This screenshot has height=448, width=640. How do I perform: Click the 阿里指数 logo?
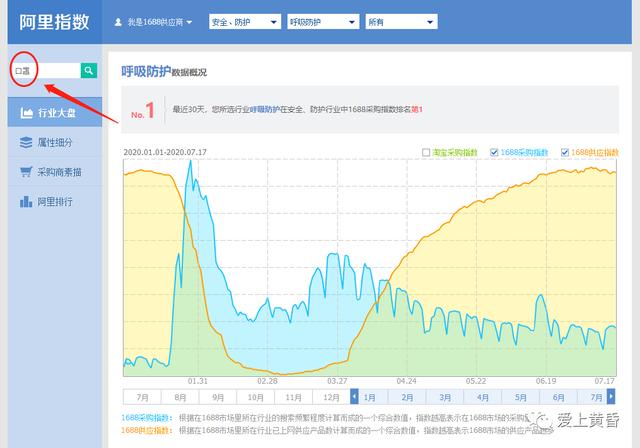click(x=54, y=22)
